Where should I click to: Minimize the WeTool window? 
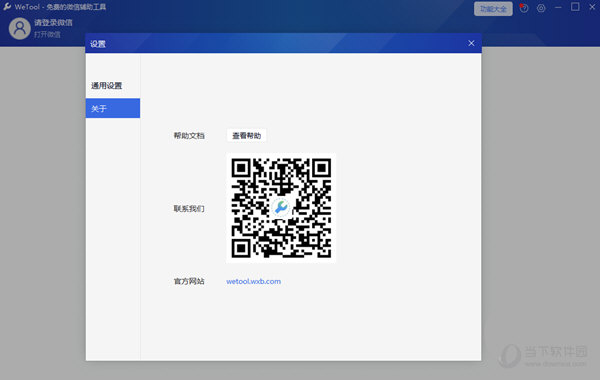pos(558,8)
